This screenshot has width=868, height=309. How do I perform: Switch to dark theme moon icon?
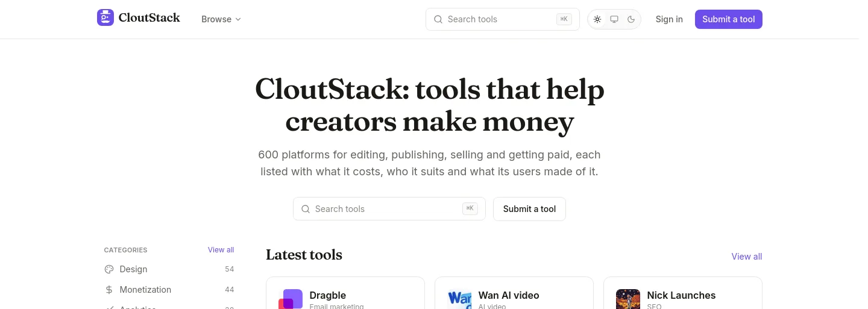coord(631,19)
